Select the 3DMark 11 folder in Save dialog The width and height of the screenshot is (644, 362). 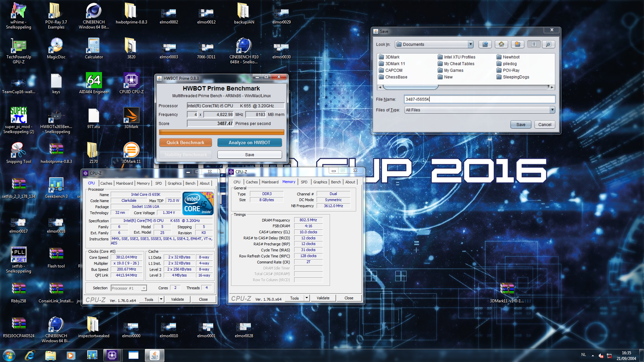[392, 64]
